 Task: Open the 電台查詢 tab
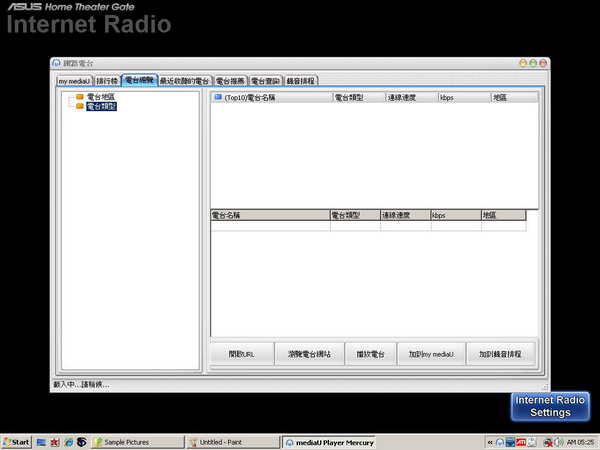click(x=266, y=81)
